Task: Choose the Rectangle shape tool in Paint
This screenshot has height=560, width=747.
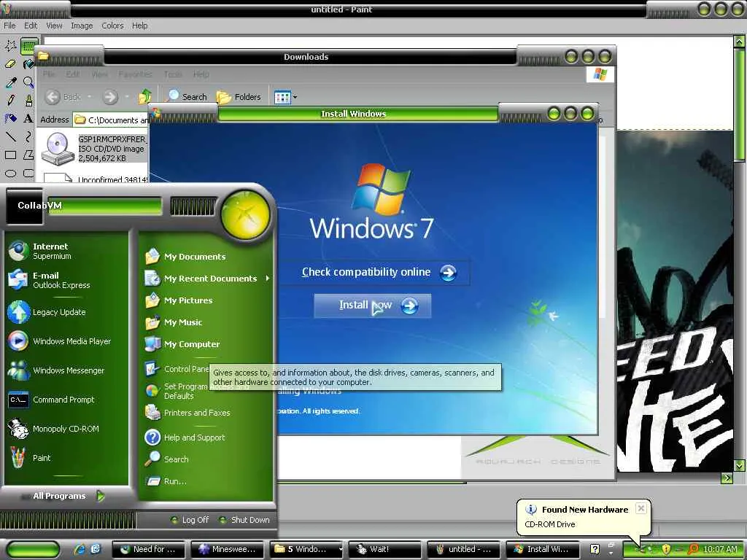Action: point(10,155)
